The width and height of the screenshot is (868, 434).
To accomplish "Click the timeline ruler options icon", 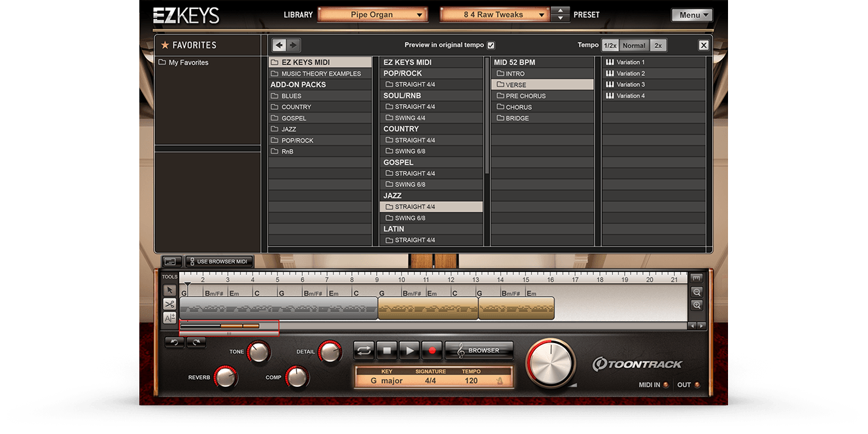I will point(697,278).
